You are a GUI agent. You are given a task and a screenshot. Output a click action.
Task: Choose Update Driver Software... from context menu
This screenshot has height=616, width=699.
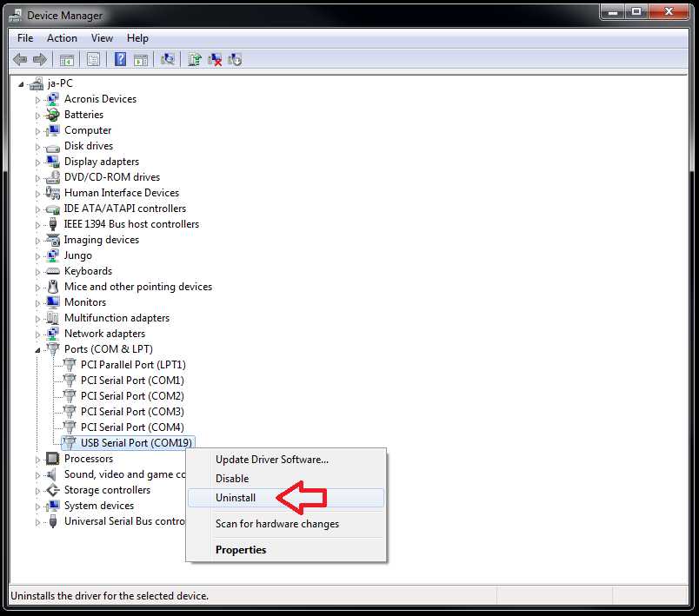(285, 460)
